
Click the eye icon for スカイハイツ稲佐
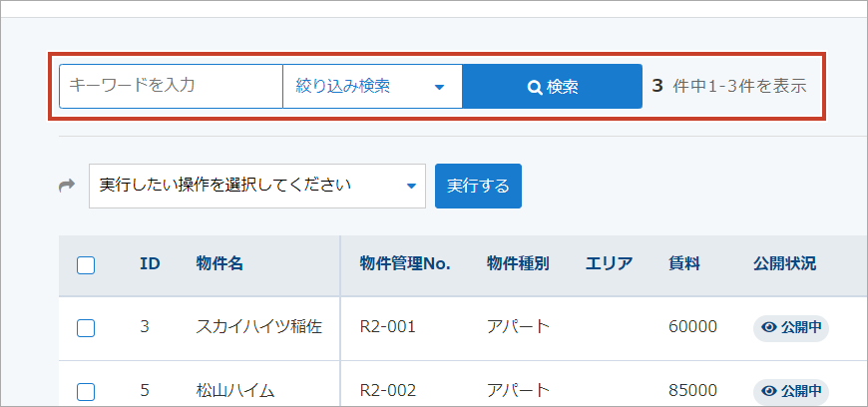point(769,326)
